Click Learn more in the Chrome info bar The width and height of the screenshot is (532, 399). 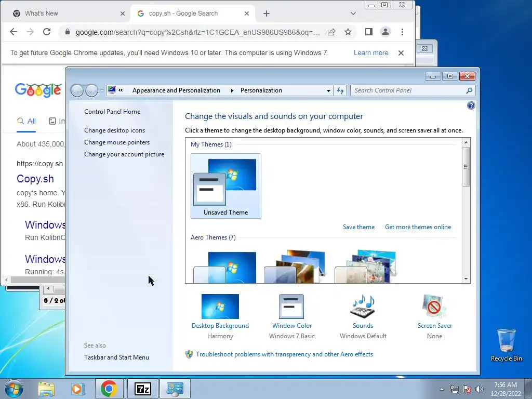(371, 53)
